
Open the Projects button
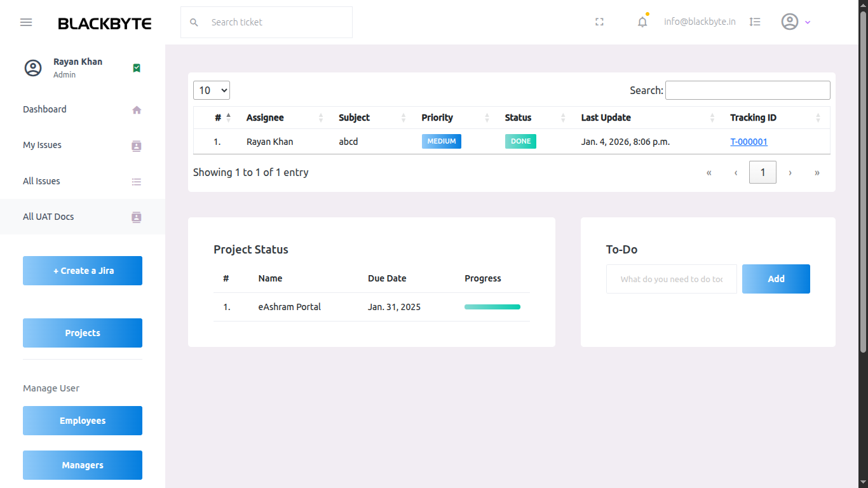pyautogui.click(x=83, y=333)
